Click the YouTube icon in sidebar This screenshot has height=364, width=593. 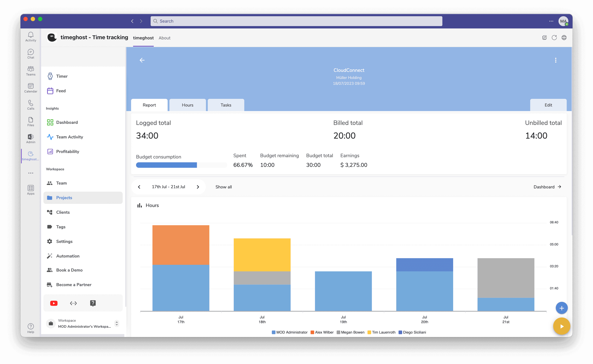pos(54,303)
